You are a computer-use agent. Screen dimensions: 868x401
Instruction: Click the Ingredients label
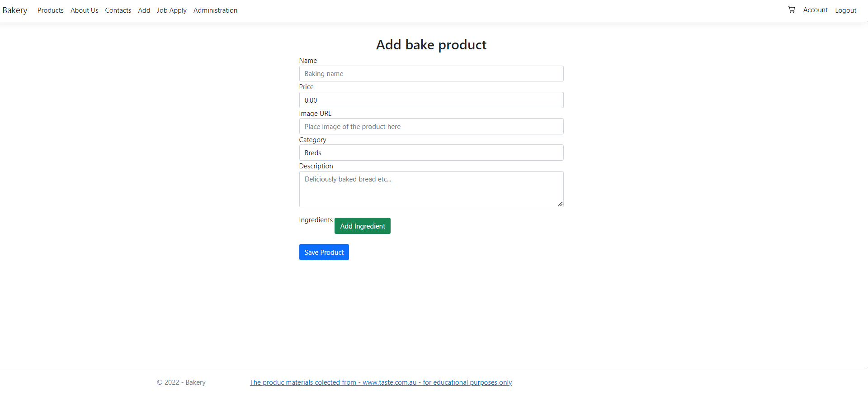(316, 220)
